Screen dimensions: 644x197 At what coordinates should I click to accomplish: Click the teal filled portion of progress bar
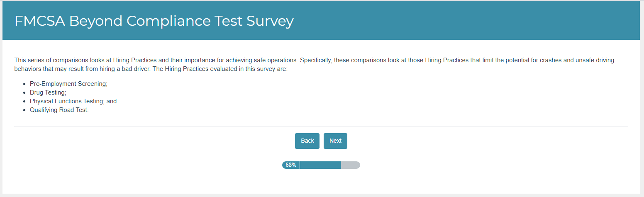320,165
